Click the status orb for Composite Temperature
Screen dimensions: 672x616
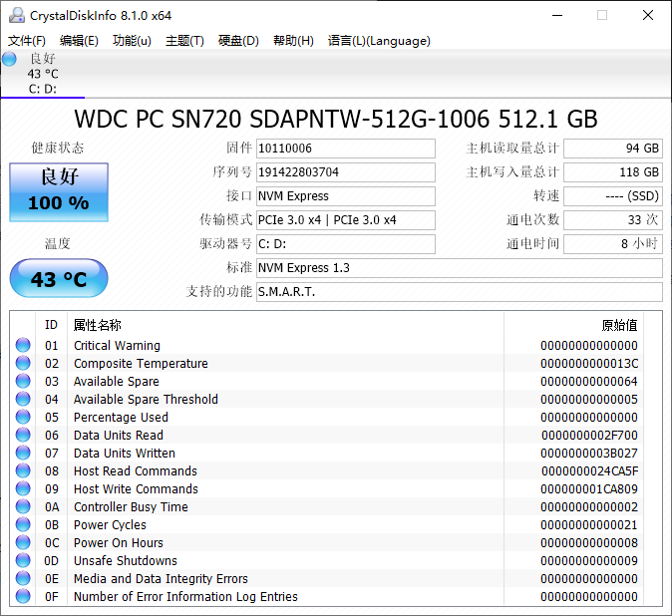coord(23,363)
